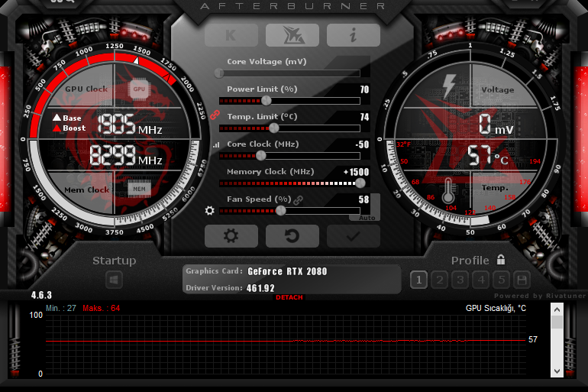Click the Min. : 27 graph value
588x392 pixels.
[x=61, y=309]
